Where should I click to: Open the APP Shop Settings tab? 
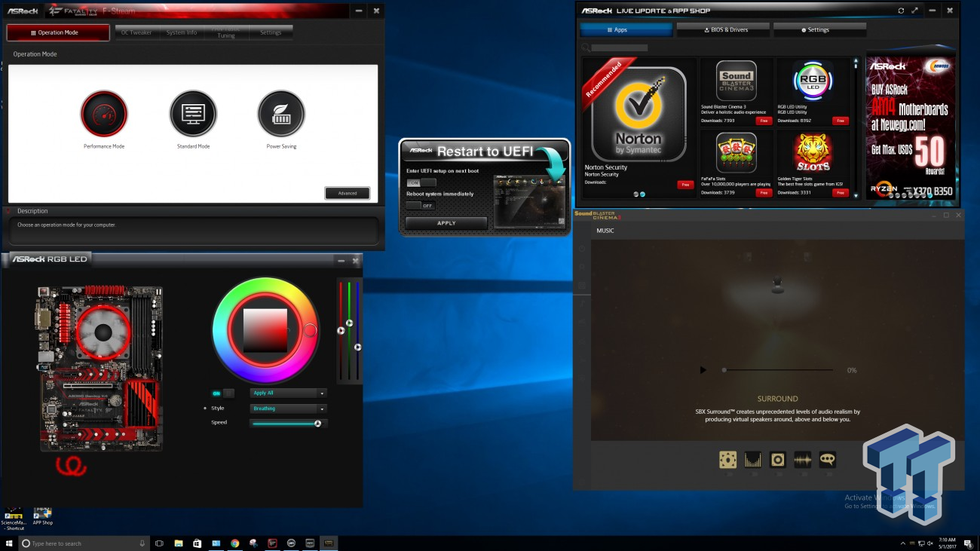click(819, 29)
